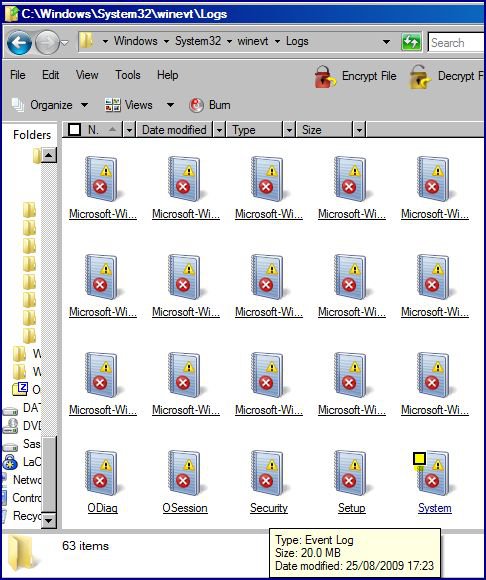Open the View menu
The image size is (486, 580).
87,75
